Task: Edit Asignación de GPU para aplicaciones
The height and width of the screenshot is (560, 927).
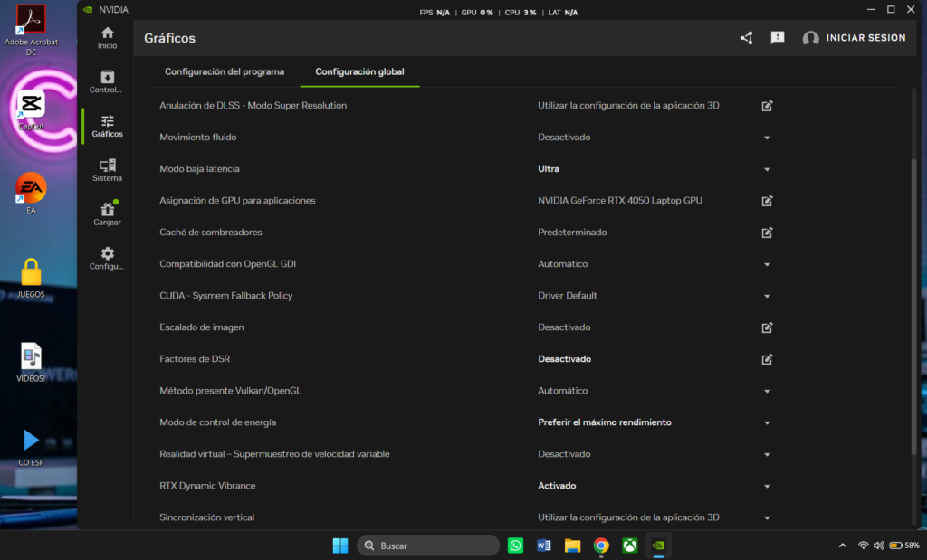Action: 767,201
